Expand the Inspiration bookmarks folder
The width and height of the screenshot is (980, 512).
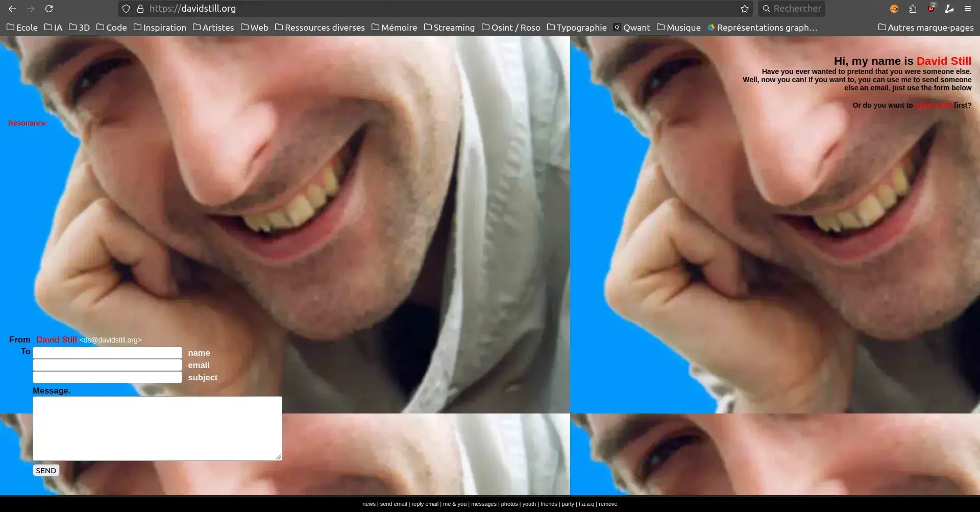pyautogui.click(x=160, y=28)
